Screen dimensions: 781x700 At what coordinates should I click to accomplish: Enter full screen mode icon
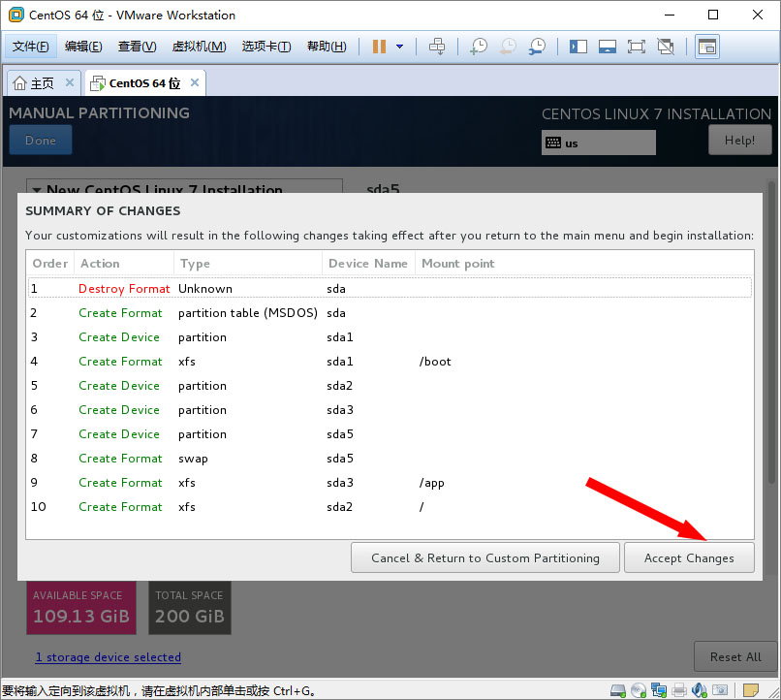pos(636,47)
